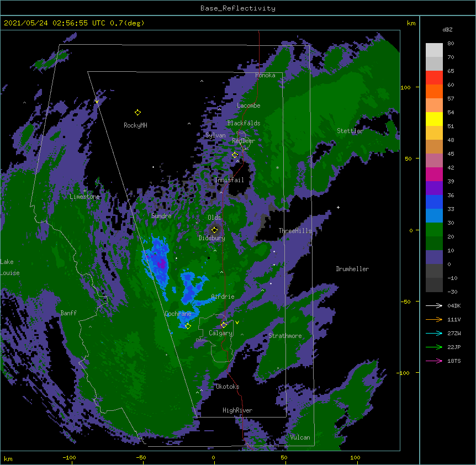Click the yellow V marker east of Calgary
Screen dimensions: 476x465
(x=237, y=323)
